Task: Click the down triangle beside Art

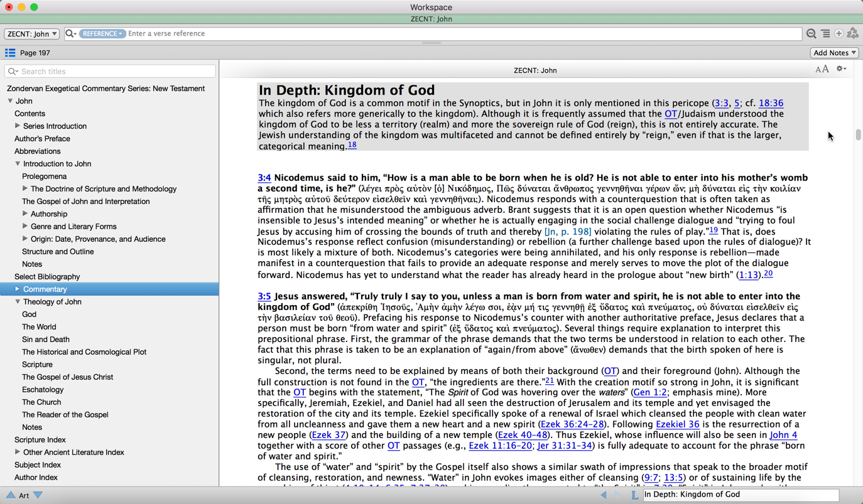Action: [38, 495]
